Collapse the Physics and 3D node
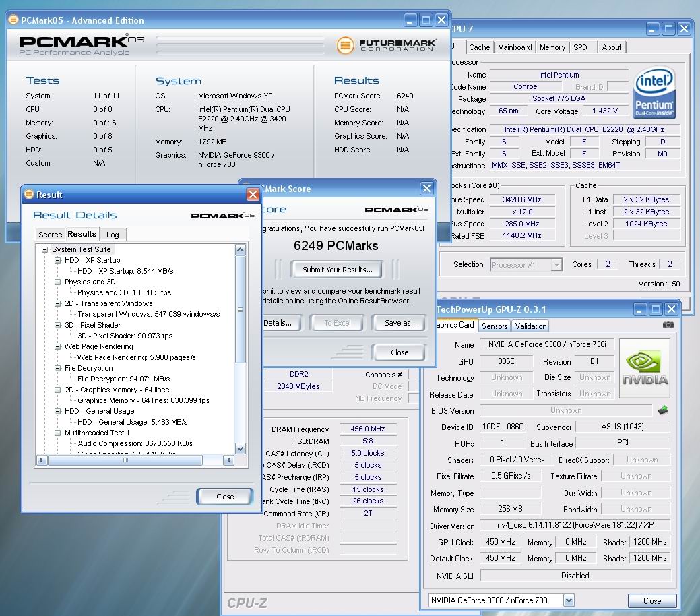This screenshot has height=616, width=700. tap(57, 282)
